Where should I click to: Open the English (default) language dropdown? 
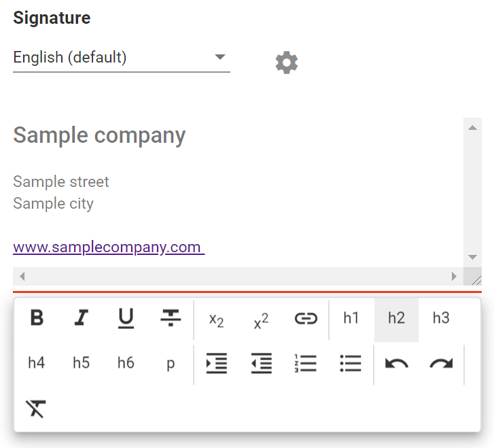point(121,58)
